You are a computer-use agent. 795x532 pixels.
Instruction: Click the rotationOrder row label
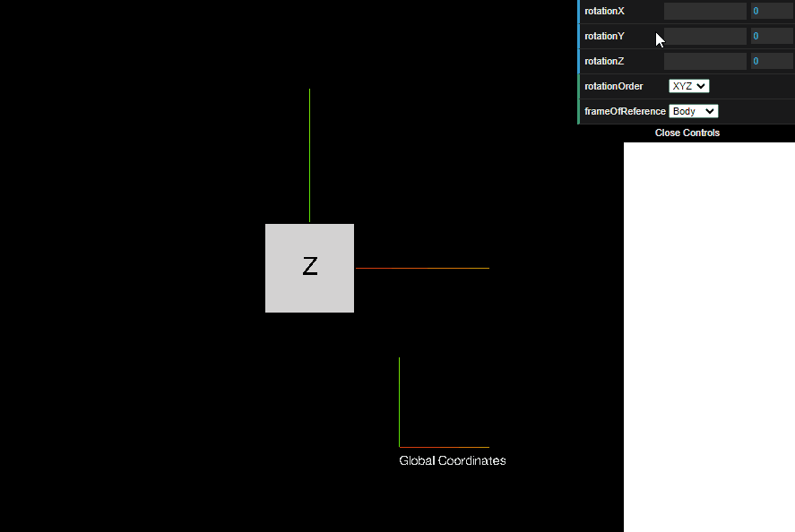coord(614,86)
